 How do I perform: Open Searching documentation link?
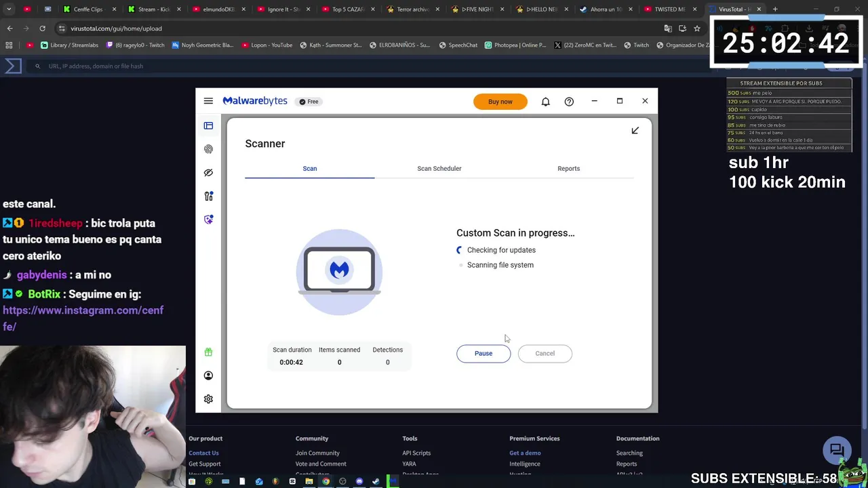[629, 453]
